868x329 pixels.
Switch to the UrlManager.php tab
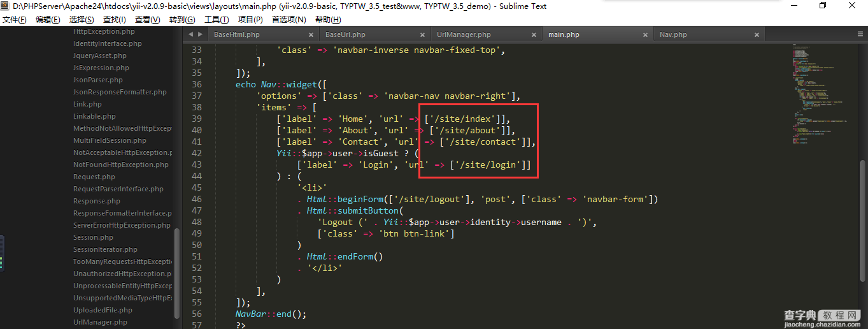(x=464, y=34)
